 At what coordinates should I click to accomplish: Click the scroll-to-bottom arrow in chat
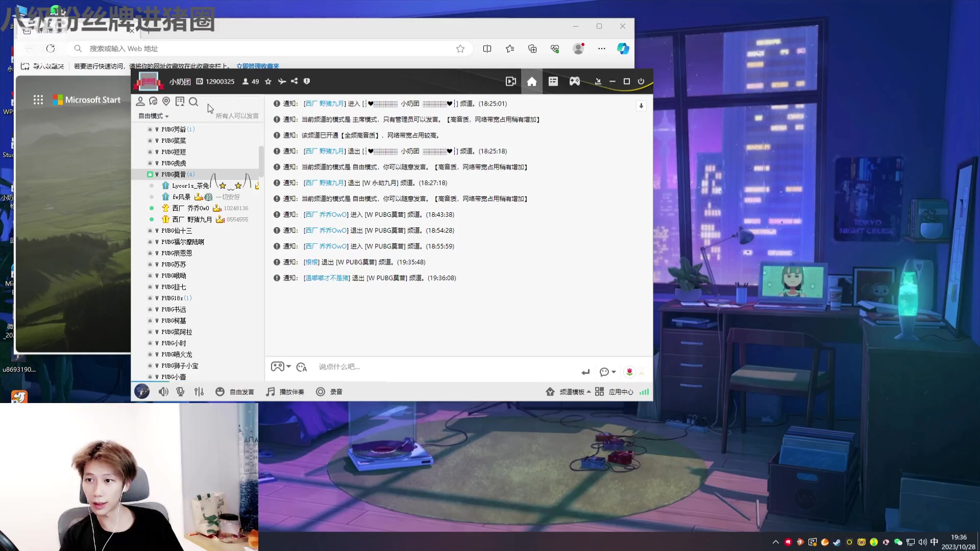point(641,106)
